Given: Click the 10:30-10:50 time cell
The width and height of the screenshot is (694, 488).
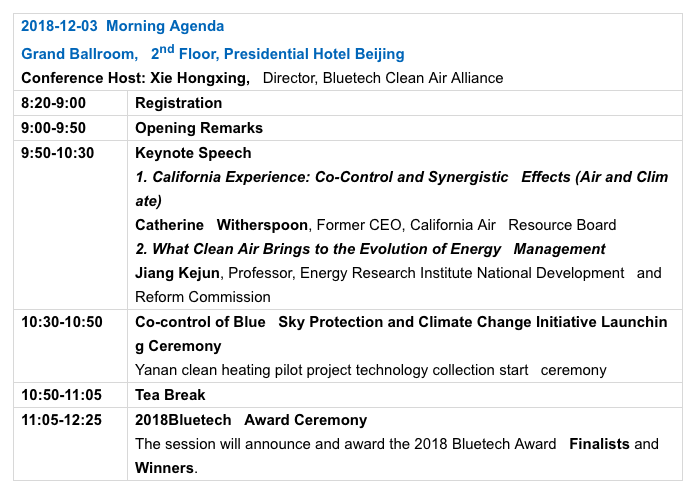Looking at the screenshot, I should coord(62,322).
